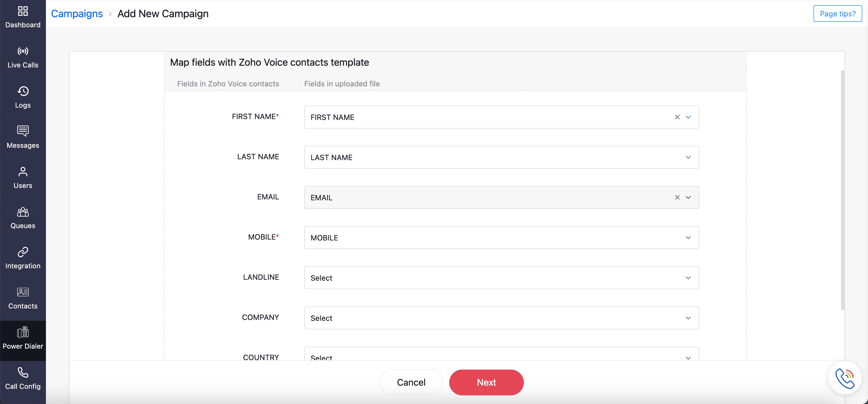Click the Cancel button

click(411, 382)
